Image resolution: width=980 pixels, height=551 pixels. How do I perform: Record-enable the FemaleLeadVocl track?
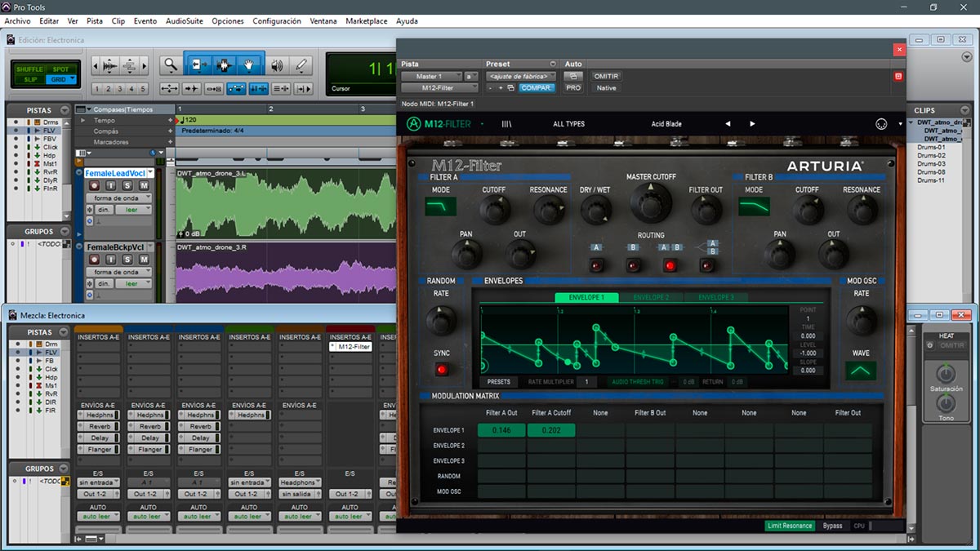[x=94, y=186]
